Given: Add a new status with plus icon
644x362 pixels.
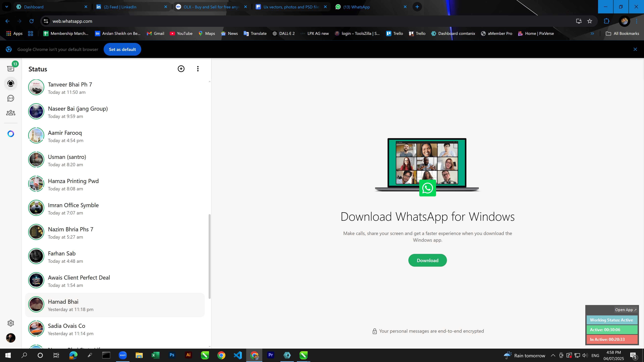Looking at the screenshot, I should pyautogui.click(x=181, y=69).
